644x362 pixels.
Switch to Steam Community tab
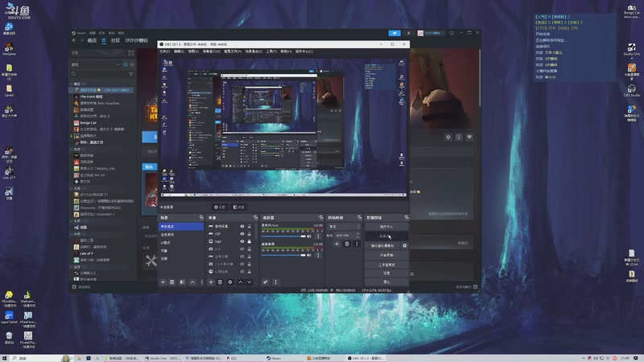click(115, 40)
